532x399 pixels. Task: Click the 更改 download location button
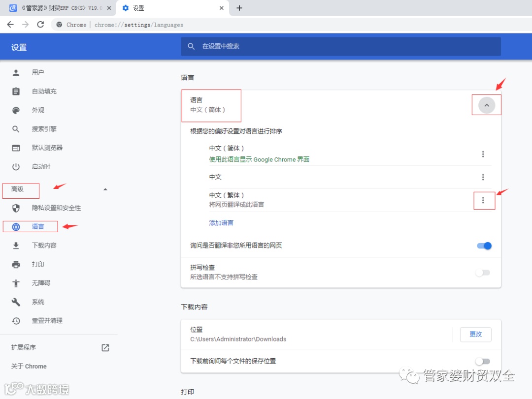(476, 334)
